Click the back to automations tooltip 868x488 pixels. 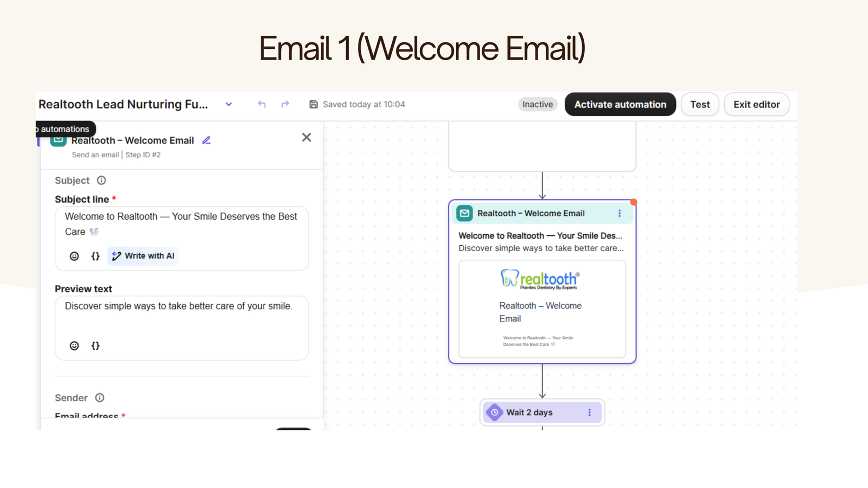tap(65, 129)
